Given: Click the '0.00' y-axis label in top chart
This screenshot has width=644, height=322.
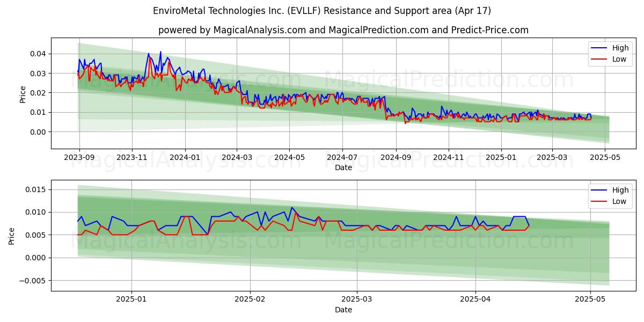Looking at the screenshot, I should coord(38,132).
